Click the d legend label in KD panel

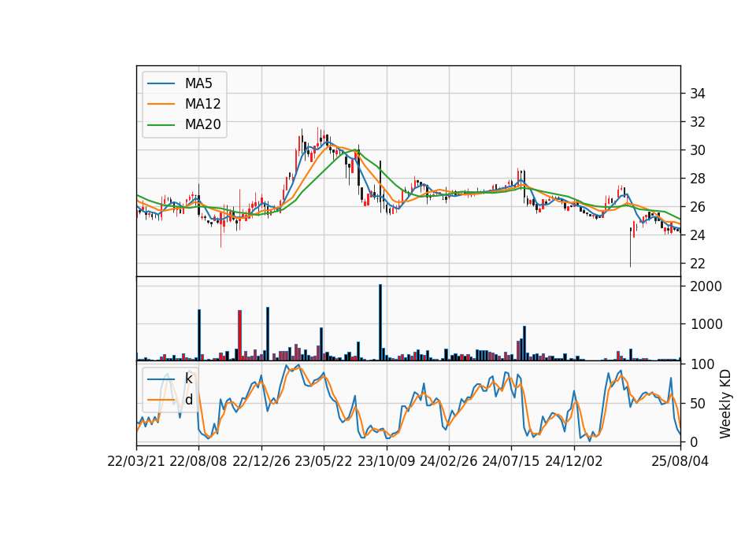(188, 400)
